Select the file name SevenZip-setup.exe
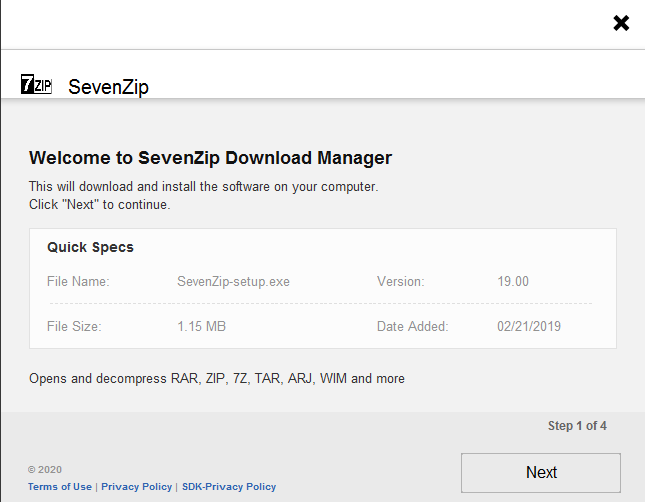This screenshot has width=645, height=502. 233,281
